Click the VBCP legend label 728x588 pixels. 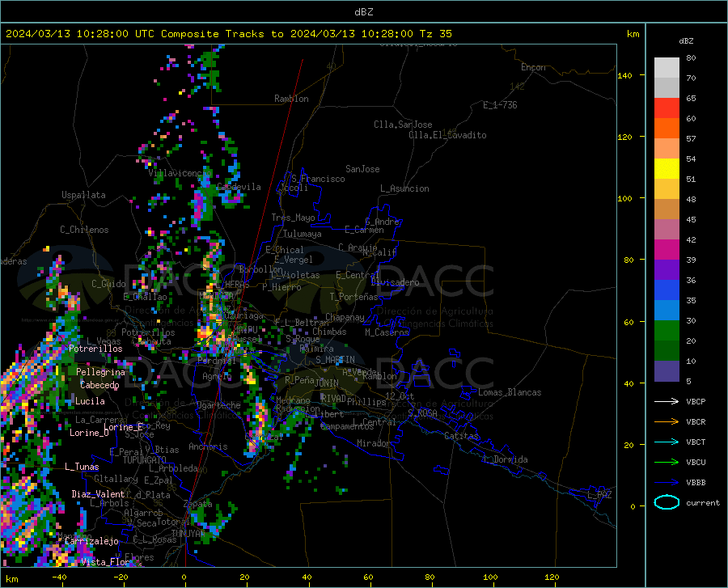(696, 401)
